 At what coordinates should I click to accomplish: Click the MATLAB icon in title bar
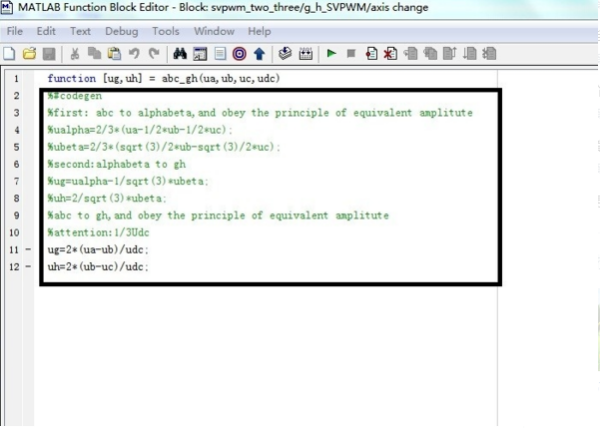coord(7,7)
